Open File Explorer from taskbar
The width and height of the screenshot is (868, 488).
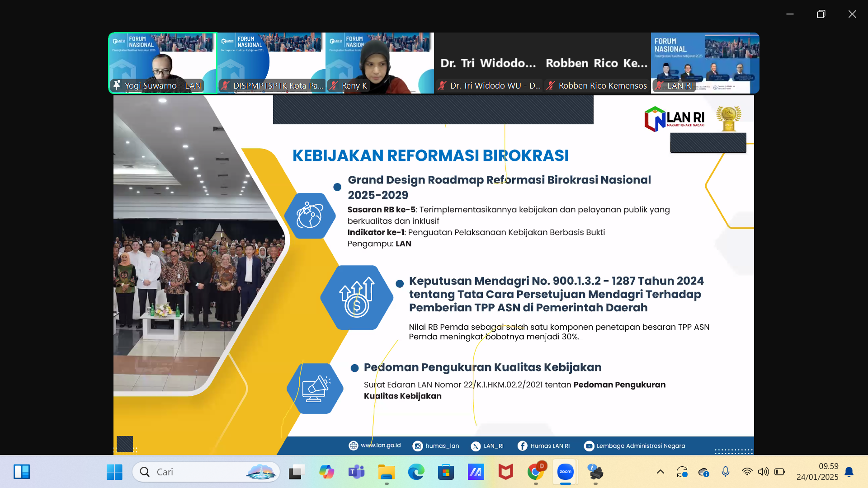click(x=386, y=472)
